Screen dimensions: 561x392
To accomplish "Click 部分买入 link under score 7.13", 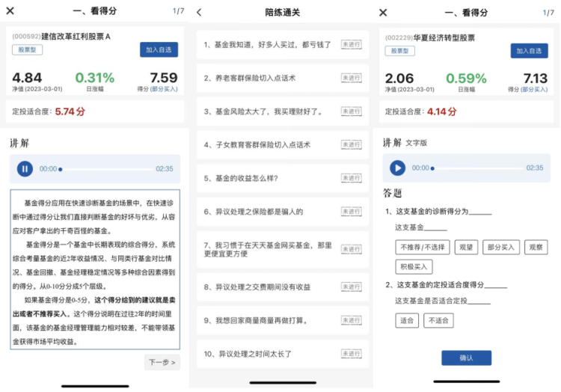I will 534,90.
